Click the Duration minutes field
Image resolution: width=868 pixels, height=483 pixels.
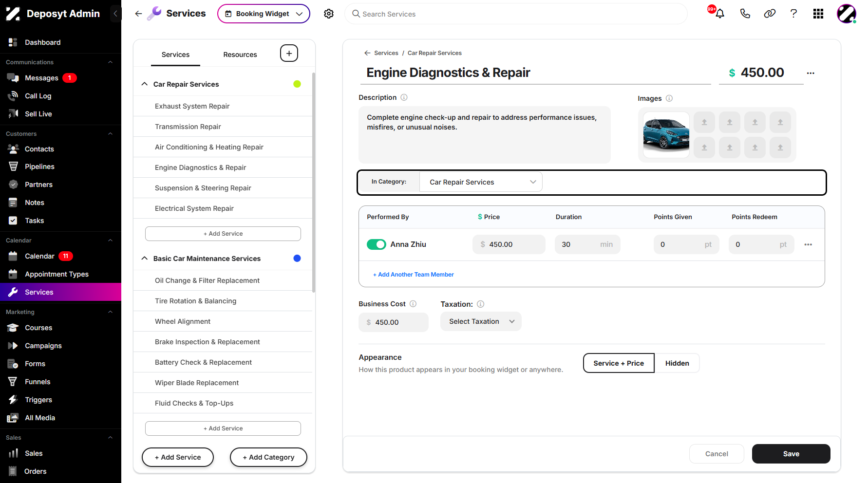coord(587,244)
